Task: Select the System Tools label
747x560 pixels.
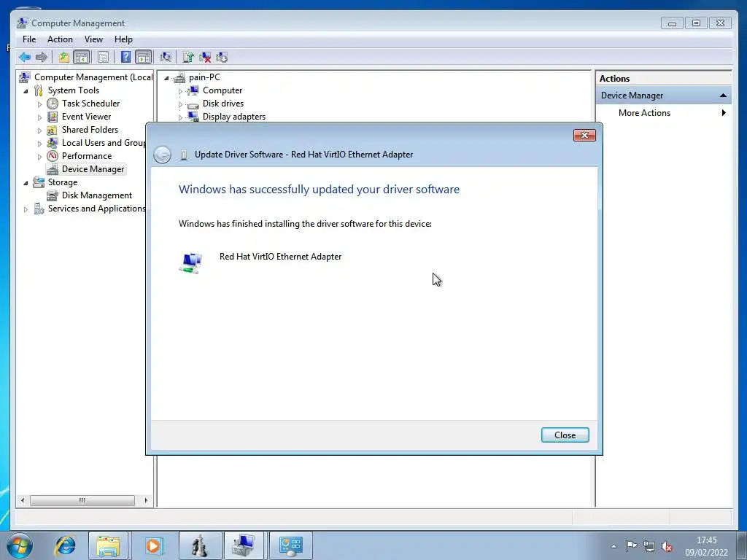Action: pyautogui.click(x=74, y=90)
